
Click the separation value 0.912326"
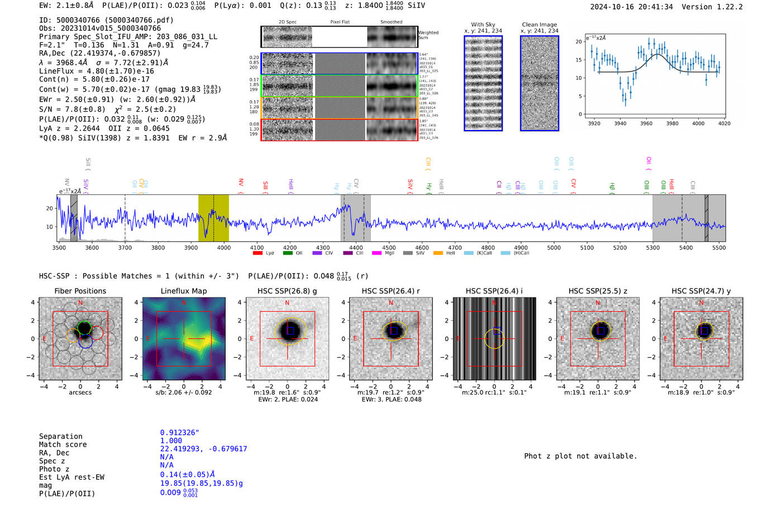coord(180,433)
